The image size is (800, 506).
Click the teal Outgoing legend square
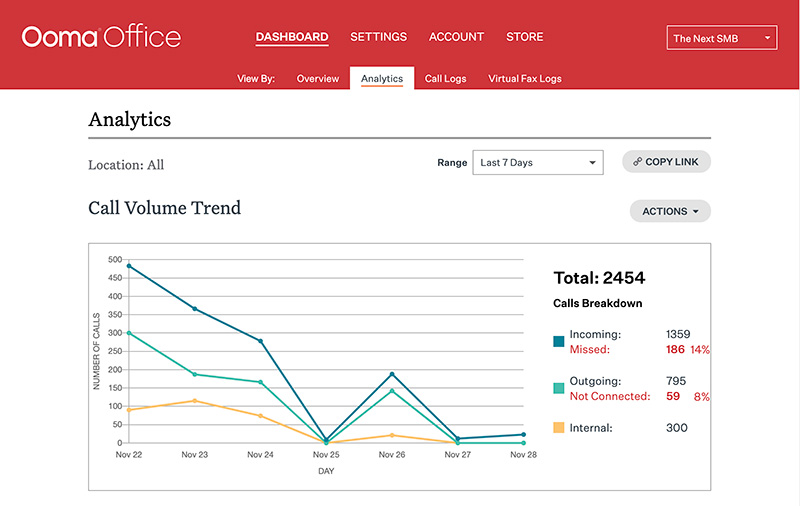[558, 389]
